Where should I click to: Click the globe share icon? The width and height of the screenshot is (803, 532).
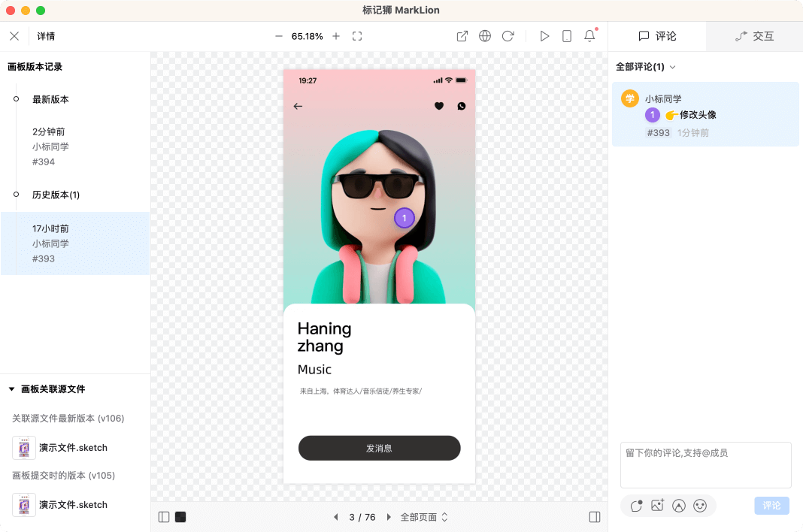(485, 36)
